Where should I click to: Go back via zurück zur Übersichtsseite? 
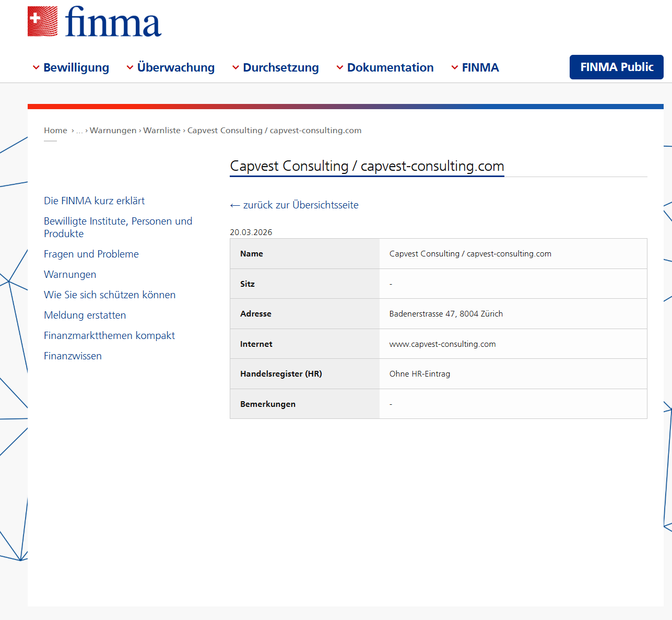point(294,205)
